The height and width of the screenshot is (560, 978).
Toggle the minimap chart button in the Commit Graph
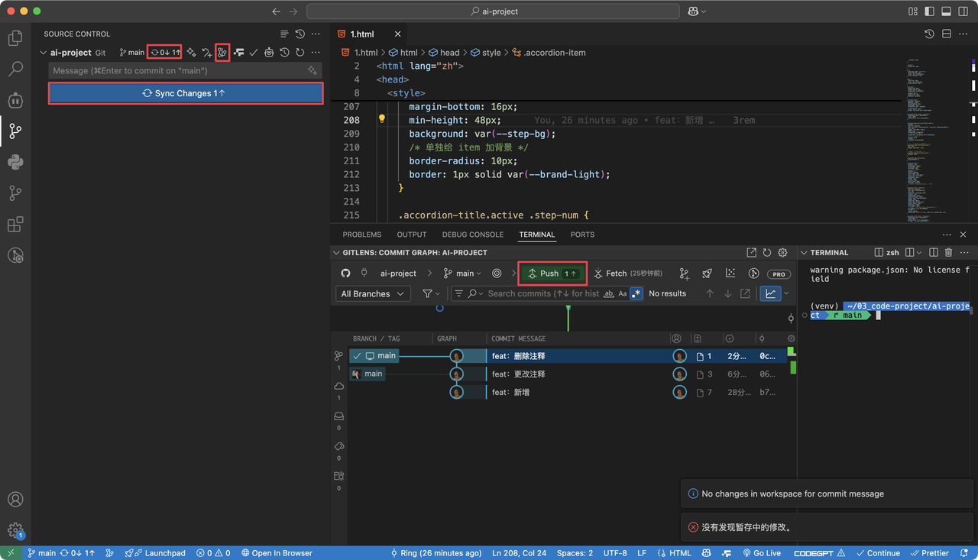[770, 293]
